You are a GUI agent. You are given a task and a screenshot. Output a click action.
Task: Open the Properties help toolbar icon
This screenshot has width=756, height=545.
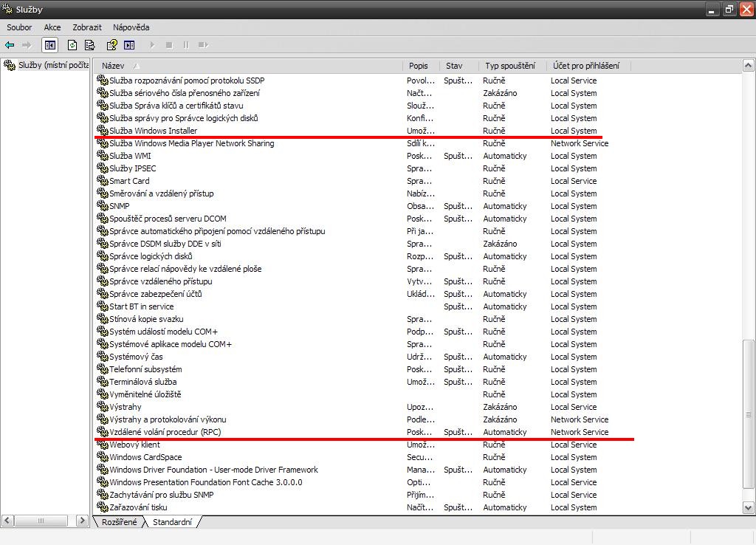(112, 45)
